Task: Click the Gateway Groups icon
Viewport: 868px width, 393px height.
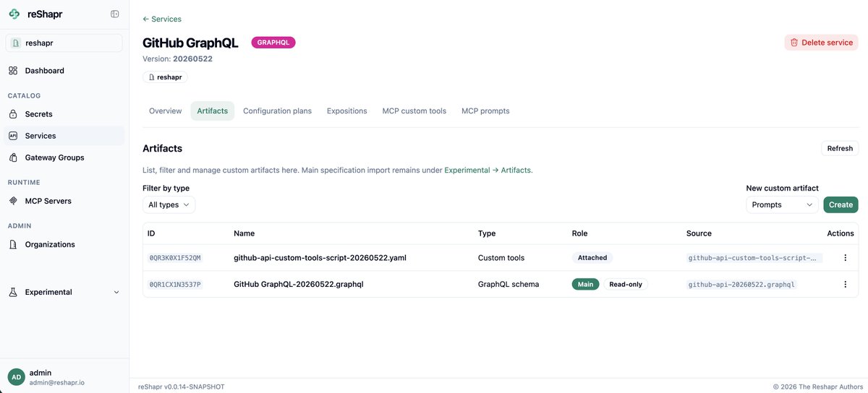Action: coord(13,157)
